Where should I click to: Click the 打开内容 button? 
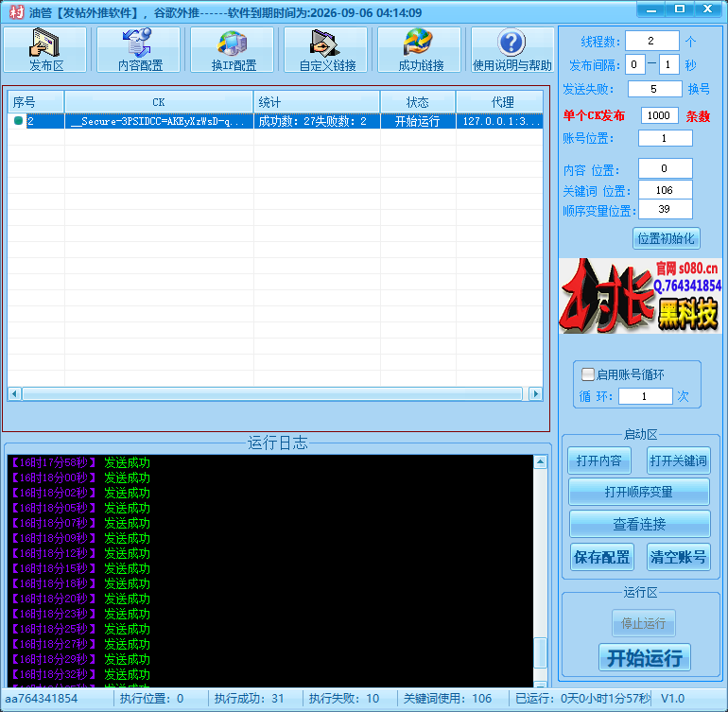click(598, 460)
